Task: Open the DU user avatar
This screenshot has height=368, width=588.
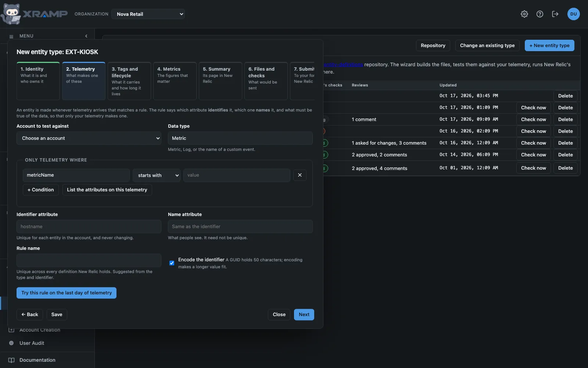Action: [x=573, y=14]
